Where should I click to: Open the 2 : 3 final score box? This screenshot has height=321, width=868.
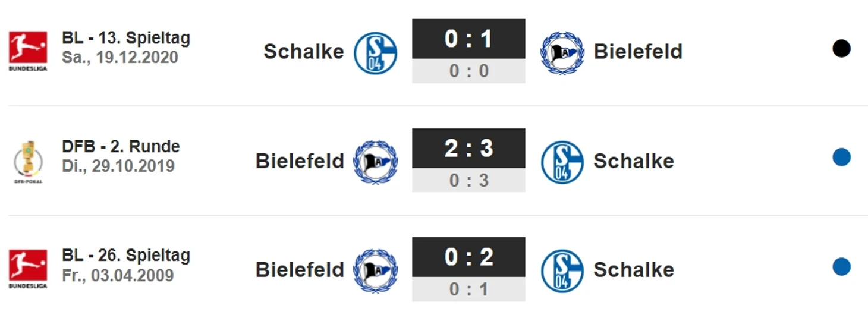(468, 148)
